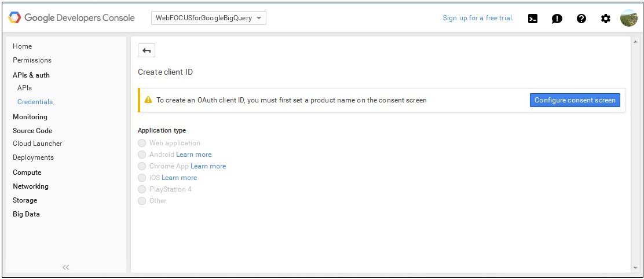This screenshot has height=279, width=644.
Task: Click the Google Developers Console logo
Action: pos(71,17)
